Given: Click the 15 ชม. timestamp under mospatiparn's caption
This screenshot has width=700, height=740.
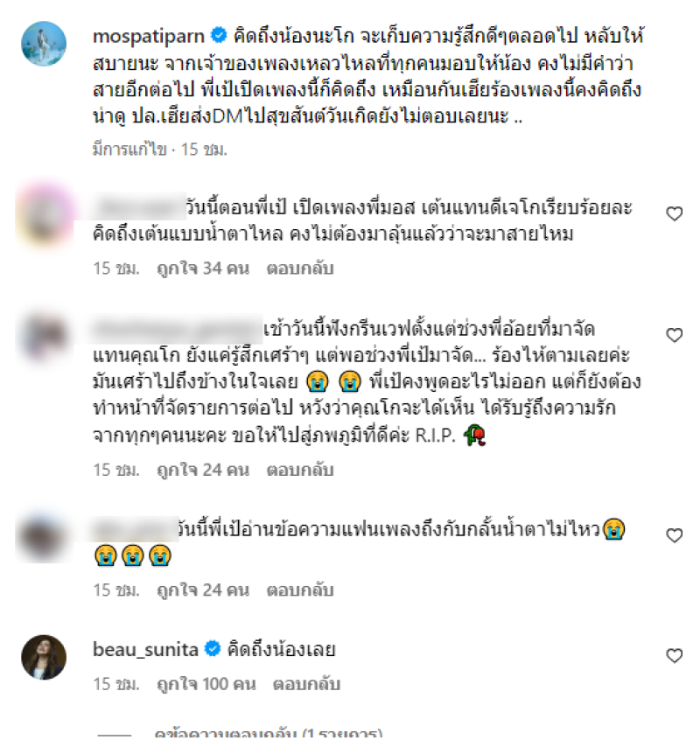Looking at the screenshot, I should 204,150.
